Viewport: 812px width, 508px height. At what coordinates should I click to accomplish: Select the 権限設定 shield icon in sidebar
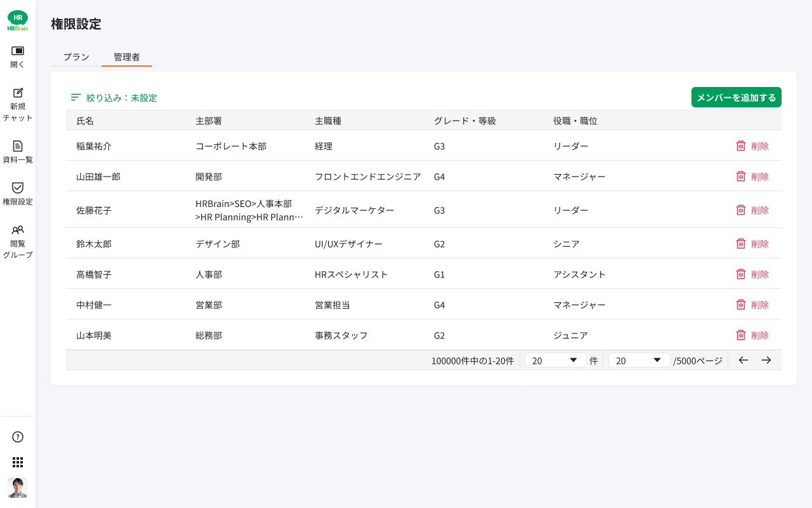point(18,188)
